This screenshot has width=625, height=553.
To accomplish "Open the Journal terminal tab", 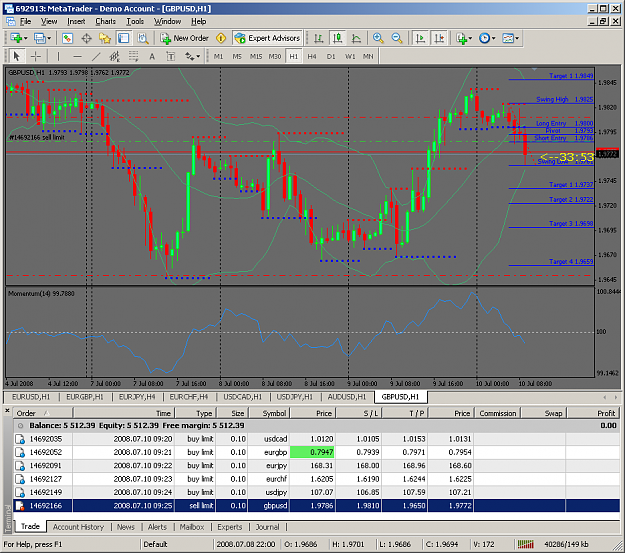I will [267, 527].
